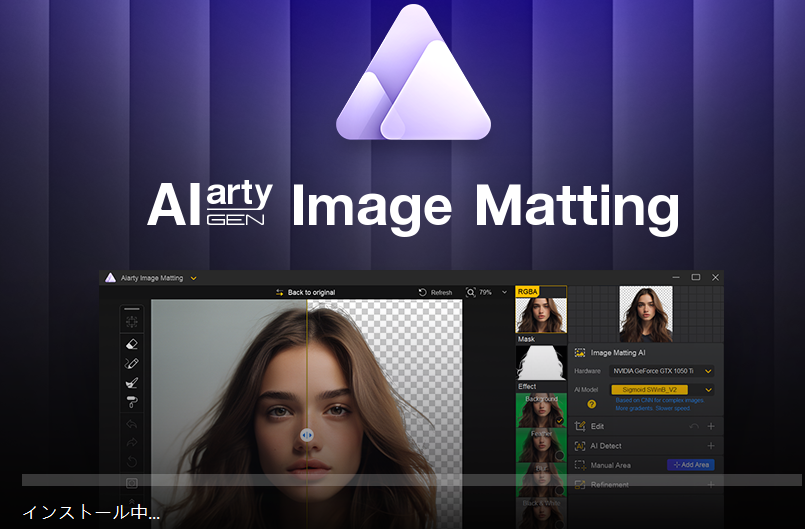Click the "Mask" label text
The image size is (805, 529).
click(x=526, y=339)
